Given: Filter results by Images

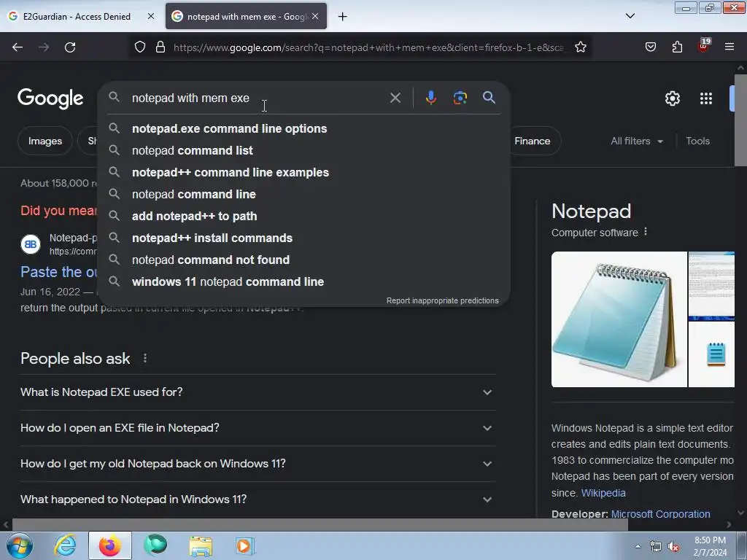Looking at the screenshot, I should [44, 141].
